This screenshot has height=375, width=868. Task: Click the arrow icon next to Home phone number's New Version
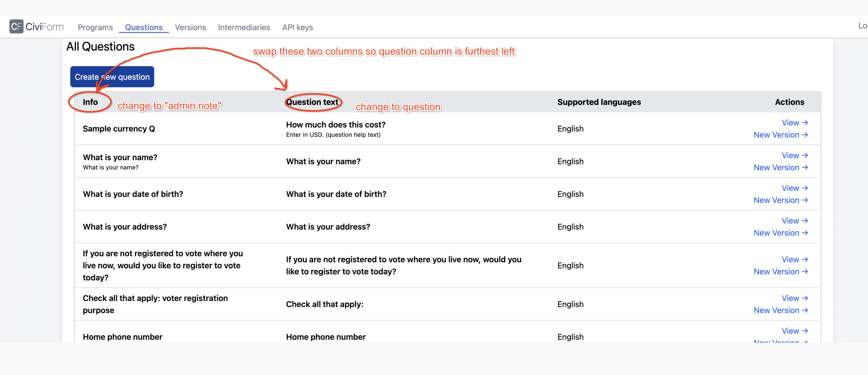click(805, 342)
